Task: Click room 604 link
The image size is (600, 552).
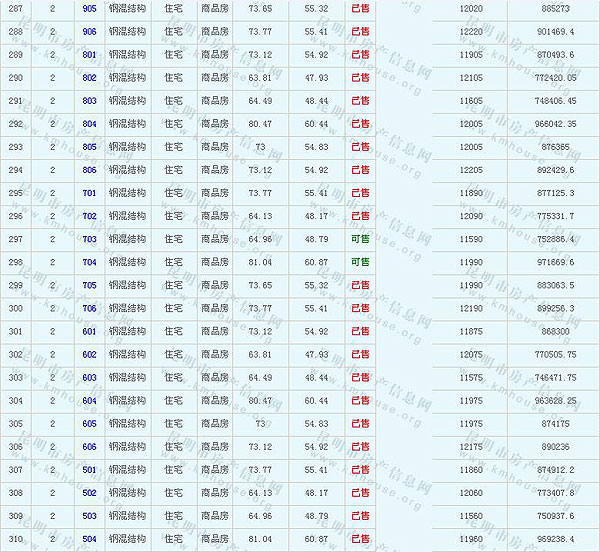Action: pos(90,401)
